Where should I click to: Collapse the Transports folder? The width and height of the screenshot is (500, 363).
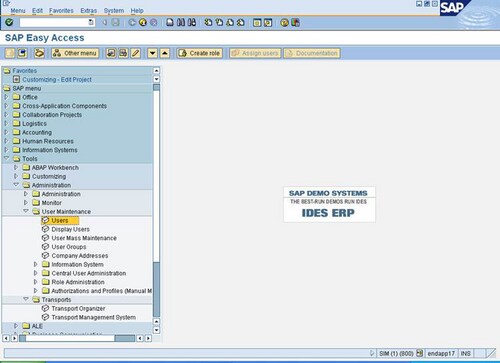pyautogui.click(x=26, y=299)
